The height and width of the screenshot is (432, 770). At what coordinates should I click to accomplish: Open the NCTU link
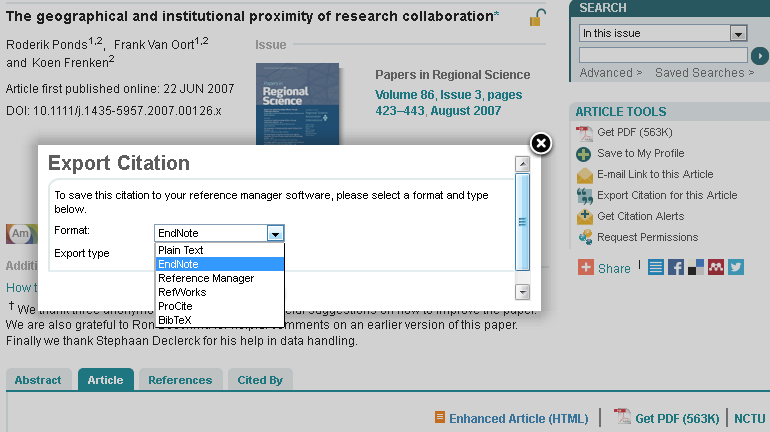tap(749, 419)
